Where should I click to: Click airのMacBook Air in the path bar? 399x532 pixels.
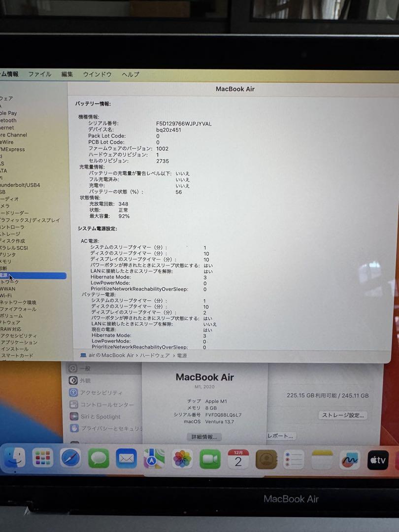(x=111, y=355)
